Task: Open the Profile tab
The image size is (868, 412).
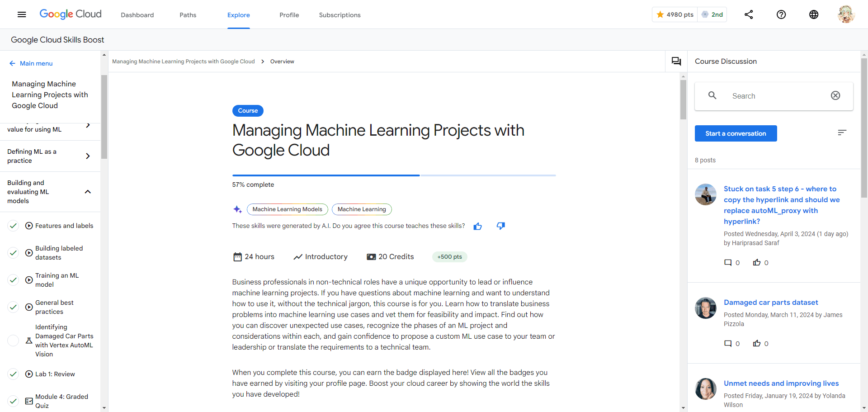Action: point(289,15)
